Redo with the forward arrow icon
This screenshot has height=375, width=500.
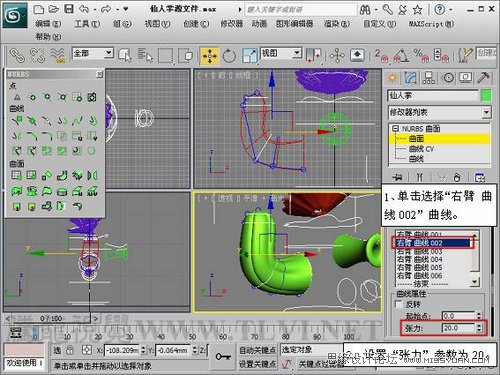tap(106, 9)
